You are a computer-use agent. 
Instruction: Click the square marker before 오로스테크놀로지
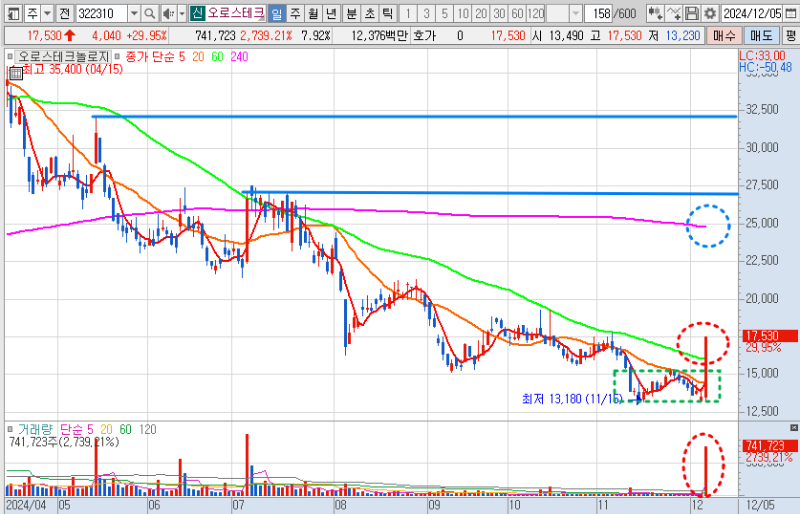10,57
